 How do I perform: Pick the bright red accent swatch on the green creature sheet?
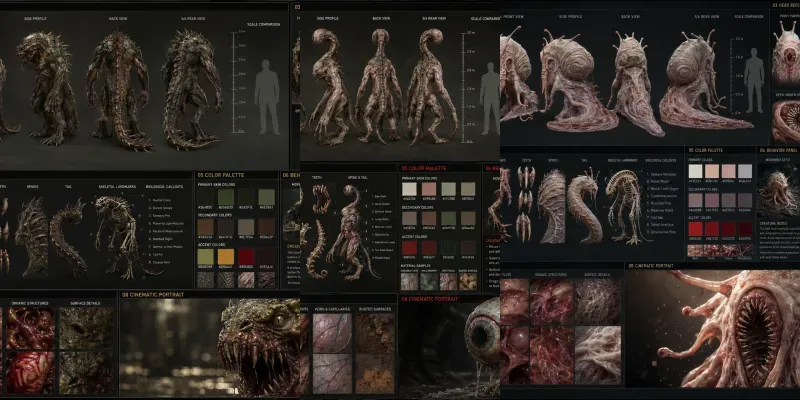pos(246,256)
